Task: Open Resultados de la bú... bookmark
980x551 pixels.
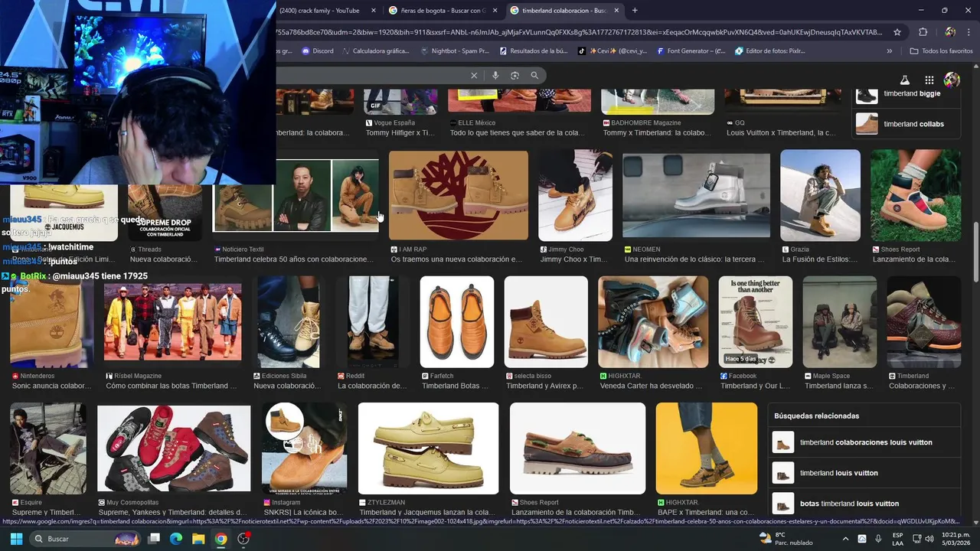Action: (534, 51)
